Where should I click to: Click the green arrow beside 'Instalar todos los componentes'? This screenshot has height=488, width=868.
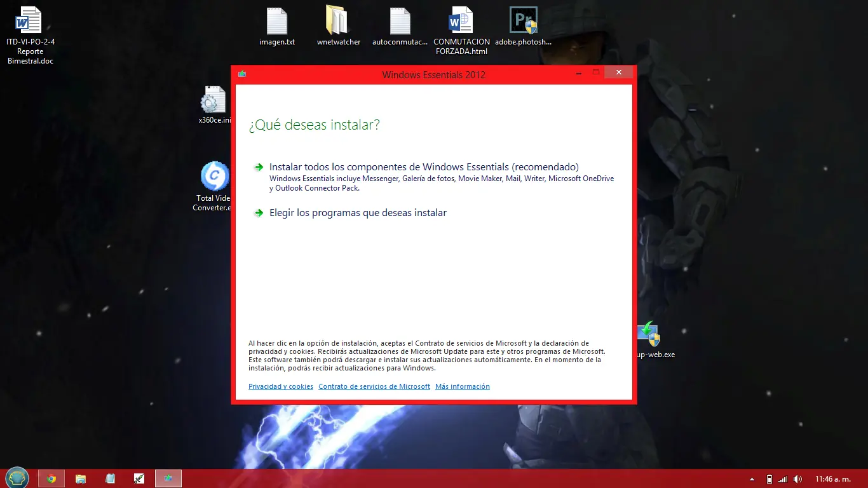[259, 167]
